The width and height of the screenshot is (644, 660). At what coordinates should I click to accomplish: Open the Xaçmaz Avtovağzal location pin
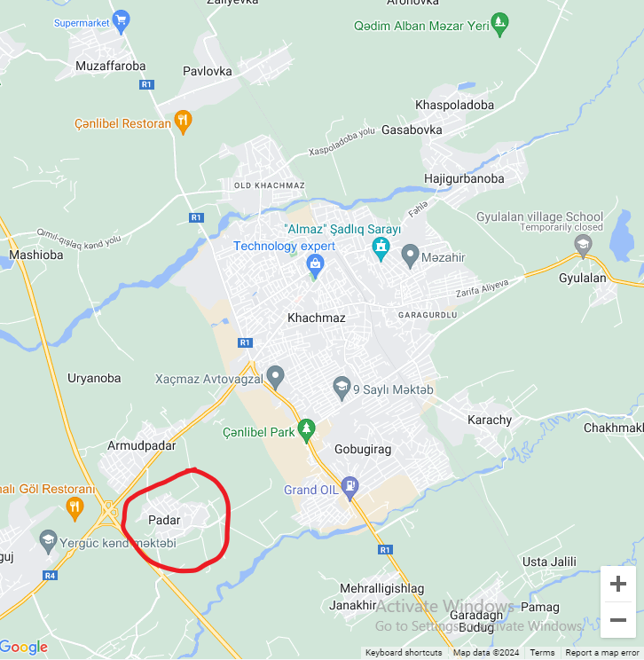275,377
